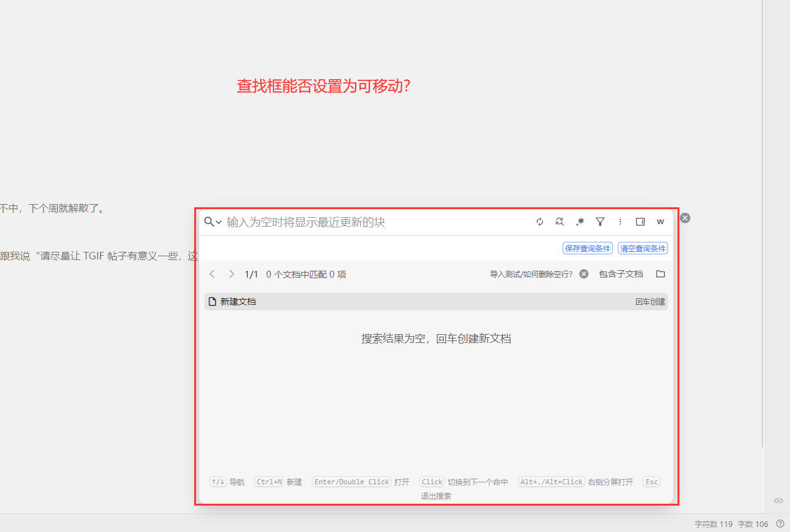The width and height of the screenshot is (790, 532).
Task: Click 保存查询条件 button
Action: [x=587, y=249]
